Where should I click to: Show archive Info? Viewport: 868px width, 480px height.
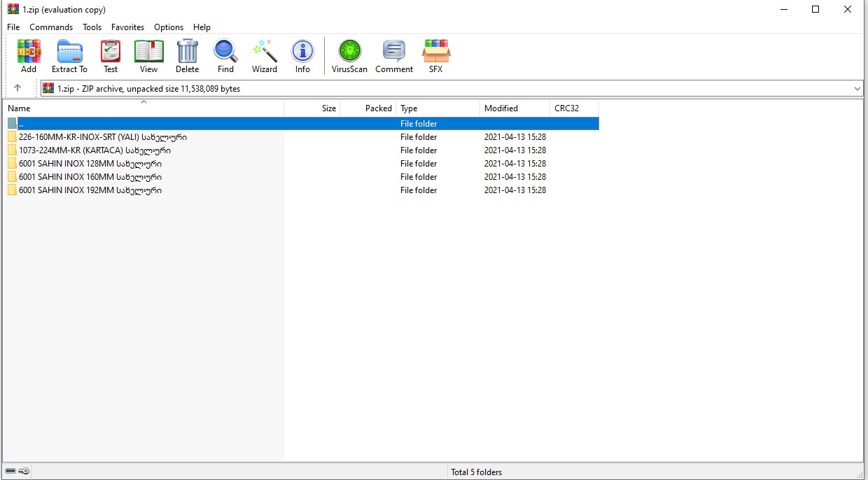[x=302, y=56]
